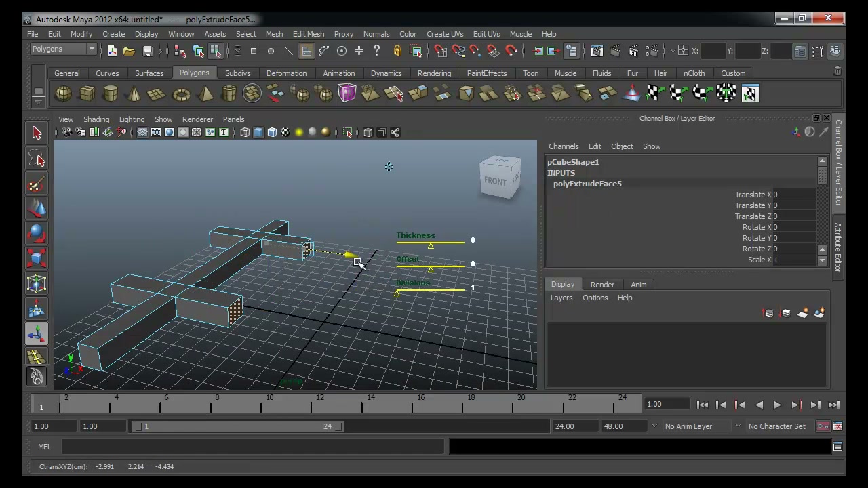868x488 pixels.
Task: Select the Move tool in toolbox
Action: coord(37,209)
